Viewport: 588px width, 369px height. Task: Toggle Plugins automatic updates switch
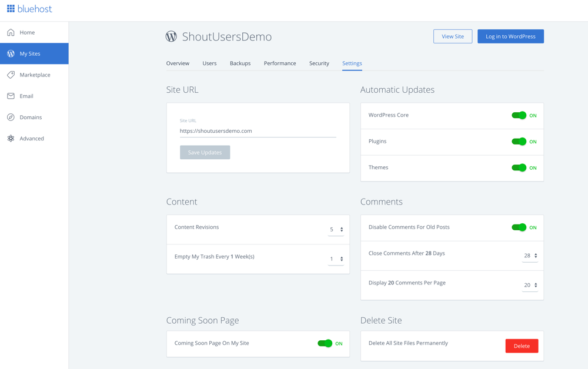tap(519, 142)
